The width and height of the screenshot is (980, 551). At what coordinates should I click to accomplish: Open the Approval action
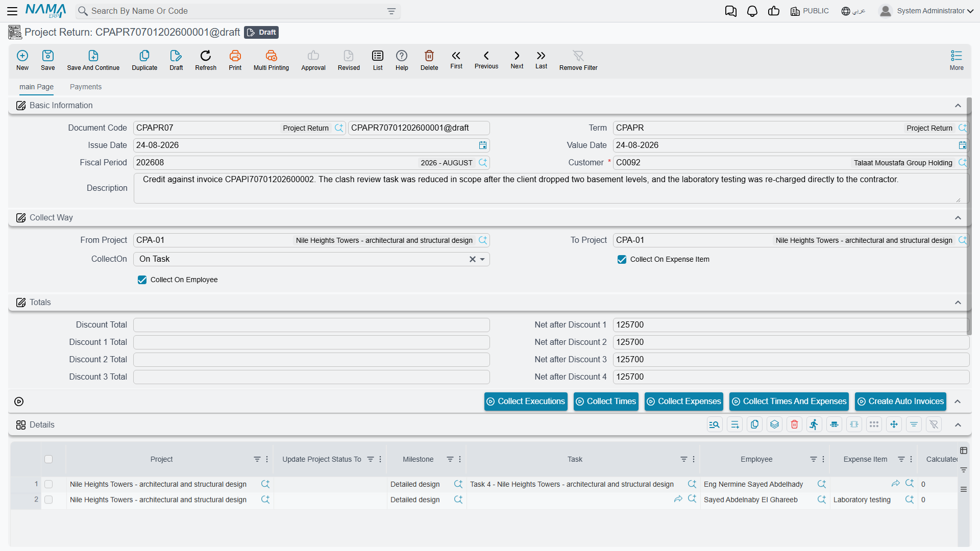pyautogui.click(x=313, y=60)
